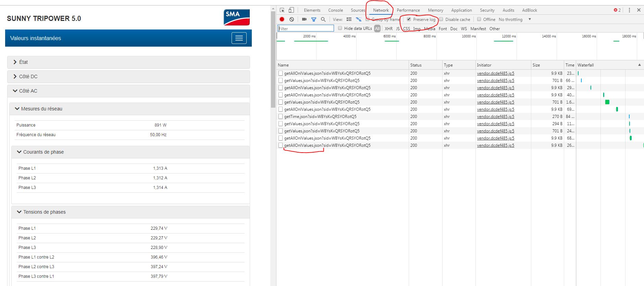Image resolution: width=644 pixels, height=286 pixels.
Task: Toggle the network filter funnel icon
Action: pos(313,20)
